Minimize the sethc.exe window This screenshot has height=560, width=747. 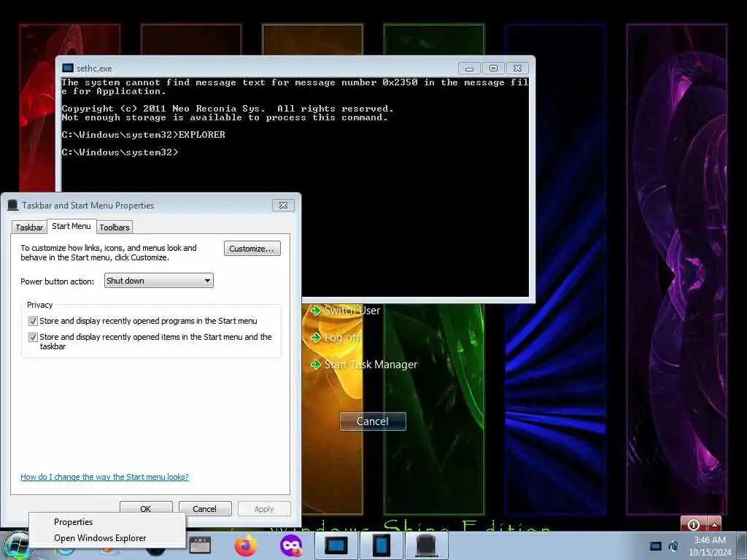(469, 69)
